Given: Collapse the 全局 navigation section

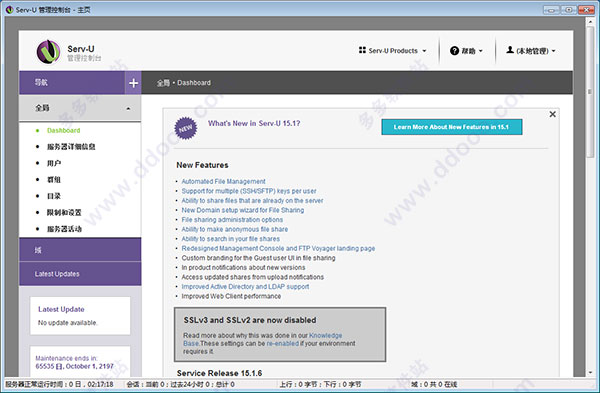Looking at the screenshot, I should 80,108.
